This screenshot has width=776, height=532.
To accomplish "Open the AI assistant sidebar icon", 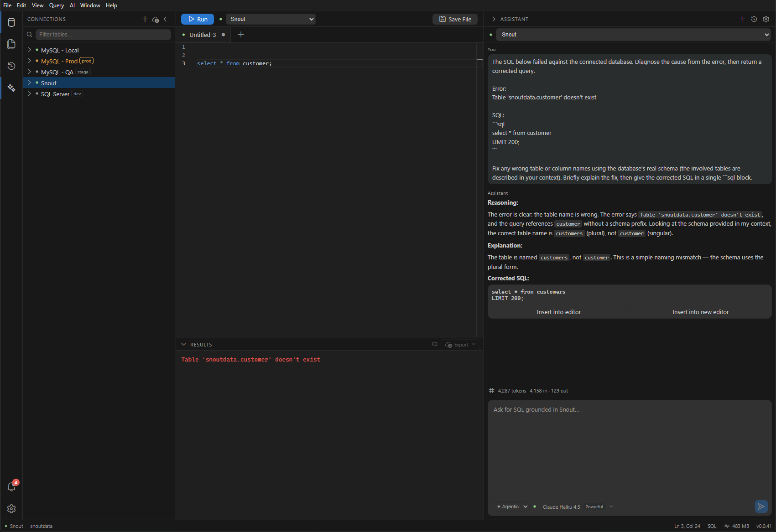I will (x=11, y=88).
